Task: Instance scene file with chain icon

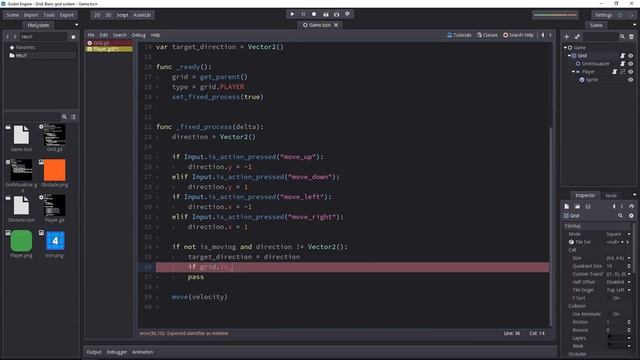Action: 577,37
